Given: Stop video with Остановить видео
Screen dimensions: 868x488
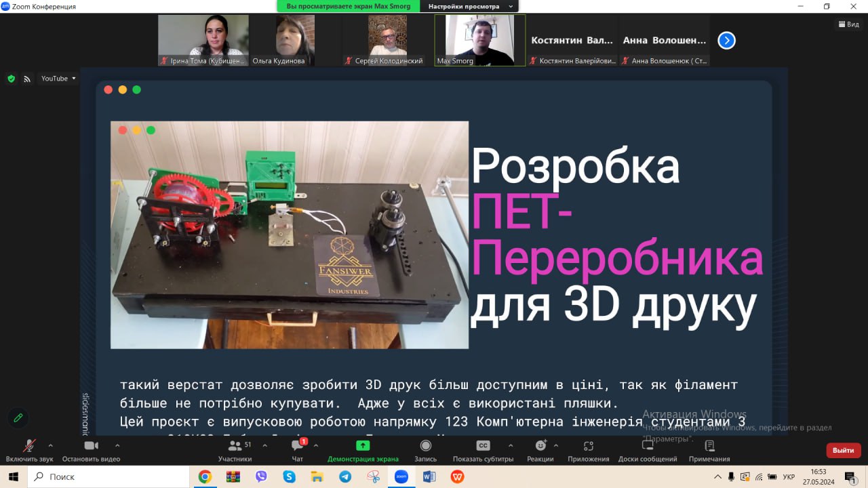Looking at the screenshot, I should click(x=91, y=446).
